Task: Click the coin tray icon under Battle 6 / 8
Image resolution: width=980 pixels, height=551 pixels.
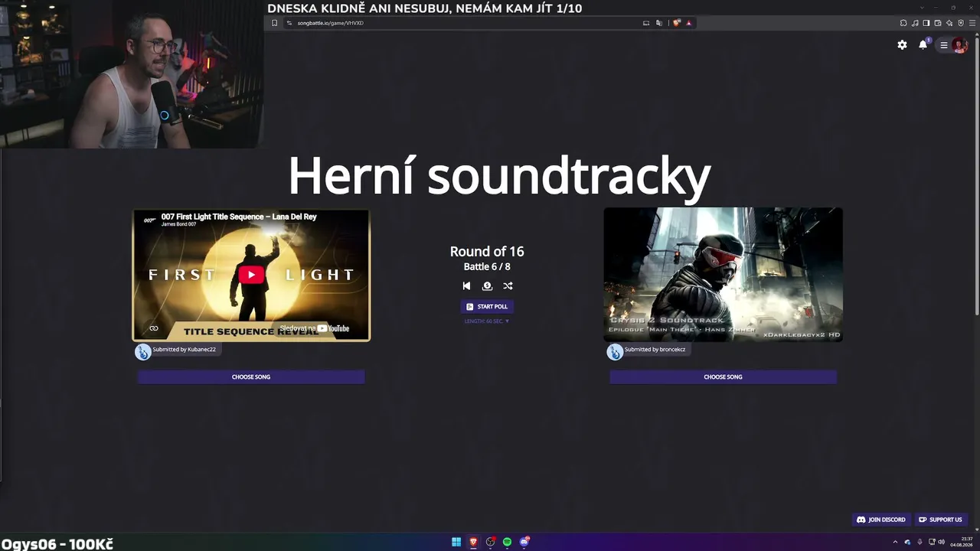Action: click(x=487, y=286)
